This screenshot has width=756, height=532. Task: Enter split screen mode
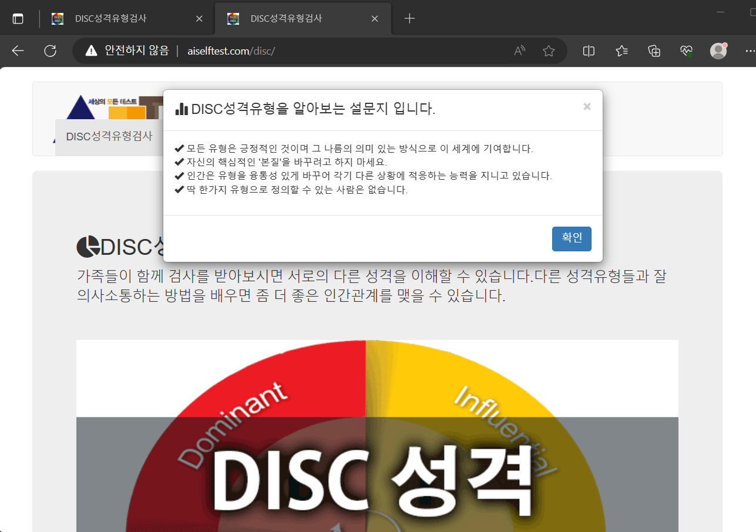coord(588,50)
